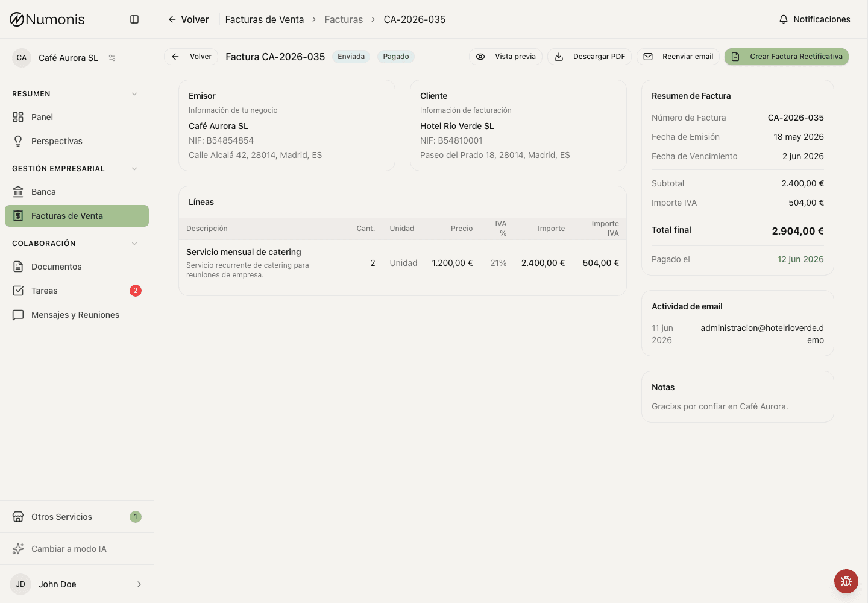Collapse the COLABORACIÓN section
Image resolution: width=868 pixels, height=603 pixels.
134,244
